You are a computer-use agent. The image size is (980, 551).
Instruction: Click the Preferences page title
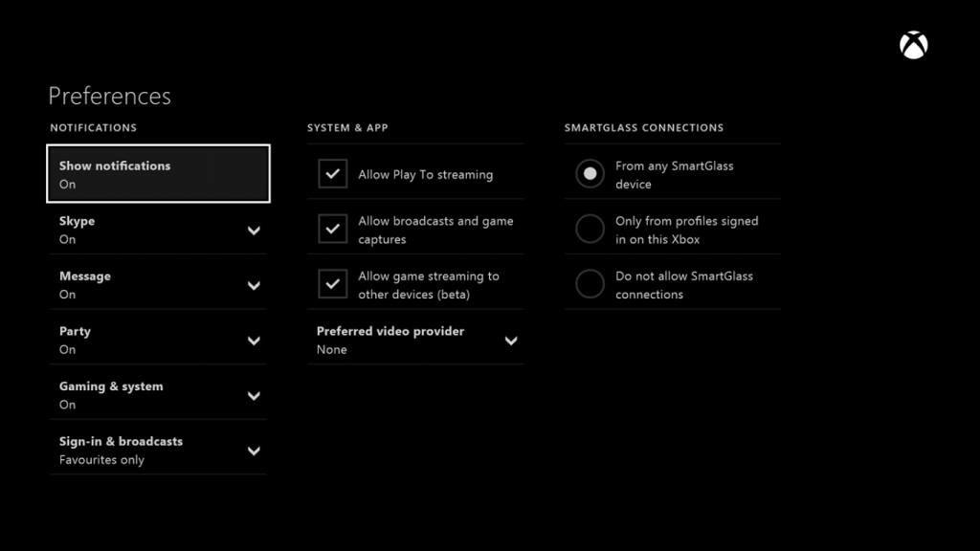coord(109,96)
